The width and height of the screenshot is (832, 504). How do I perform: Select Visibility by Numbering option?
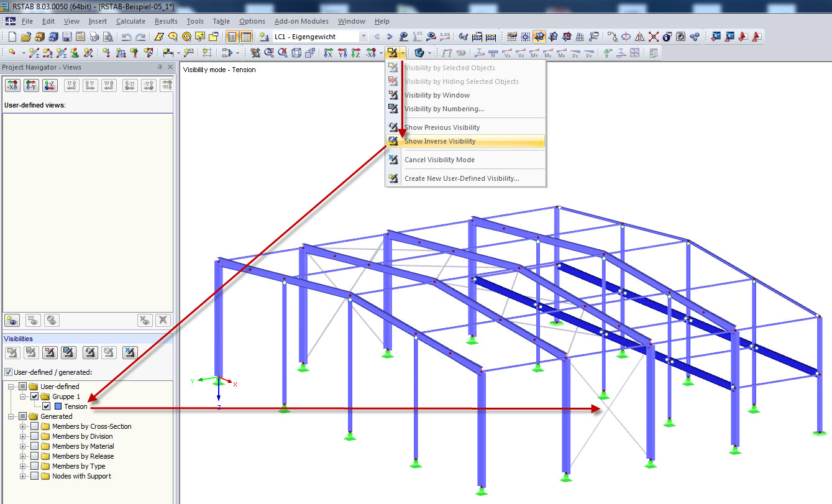tap(465, 109)
